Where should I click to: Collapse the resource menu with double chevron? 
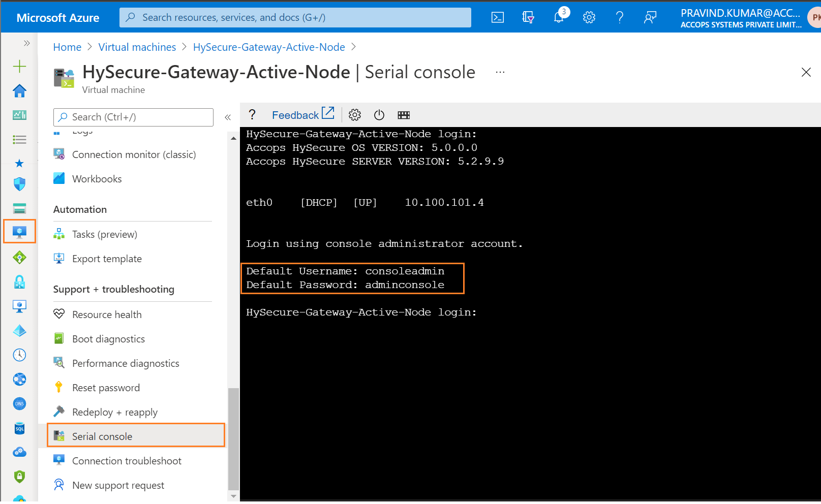[x=228, y=117]
